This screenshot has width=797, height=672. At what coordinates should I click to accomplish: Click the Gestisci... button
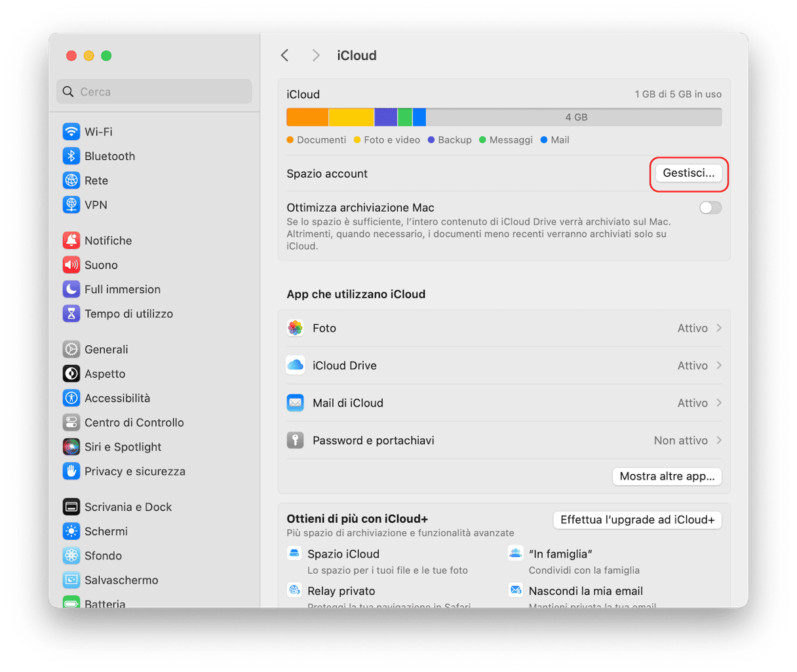[x=689, y=174]
